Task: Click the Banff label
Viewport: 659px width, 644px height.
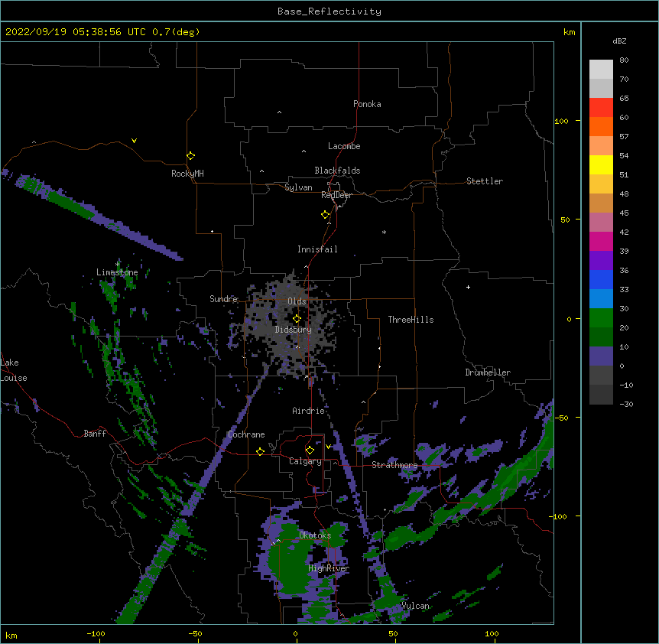Action: pos(95,434)
